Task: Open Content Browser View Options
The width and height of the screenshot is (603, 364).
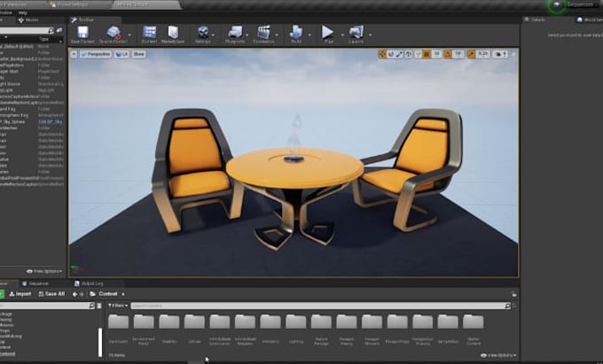Action: pyautogui.click(x=498, y=355)
